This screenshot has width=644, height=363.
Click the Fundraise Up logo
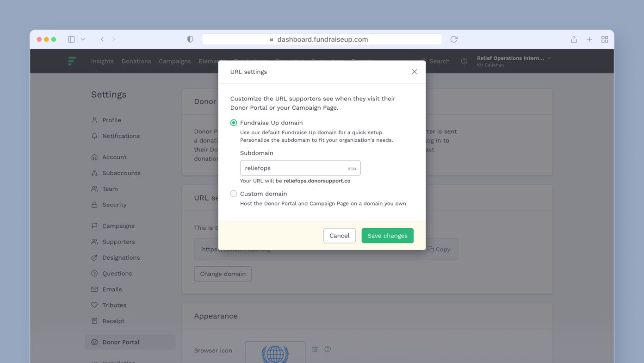tap(72, 61)
